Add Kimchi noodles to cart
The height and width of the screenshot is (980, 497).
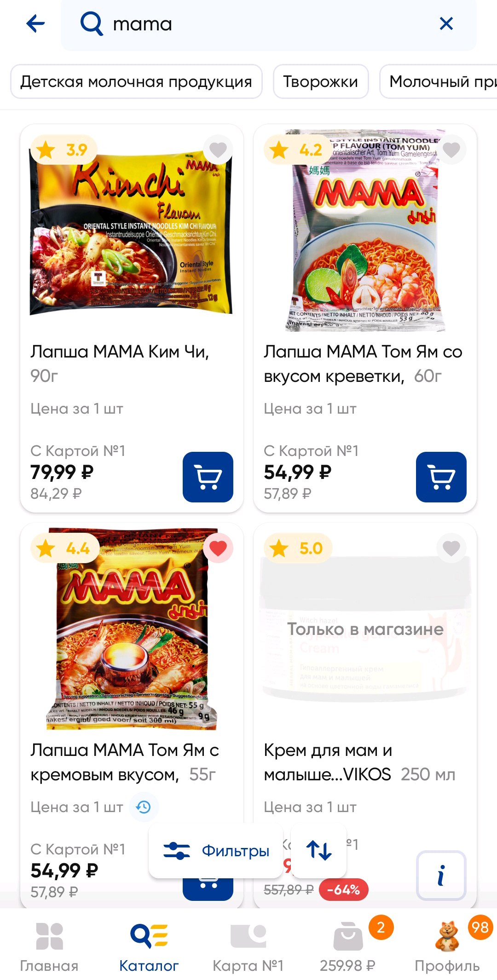pos(208,477)
